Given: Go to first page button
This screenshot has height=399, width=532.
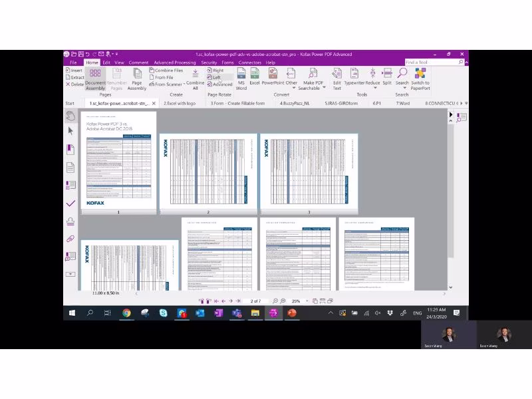Looking at the screenshot, I should tap(216, 301).
